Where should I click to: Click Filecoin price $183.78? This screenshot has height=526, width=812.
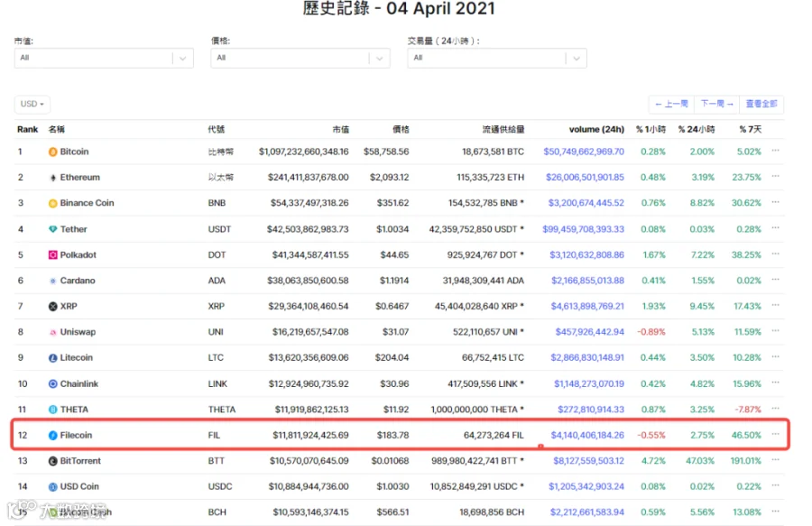[x=392, y=436]
